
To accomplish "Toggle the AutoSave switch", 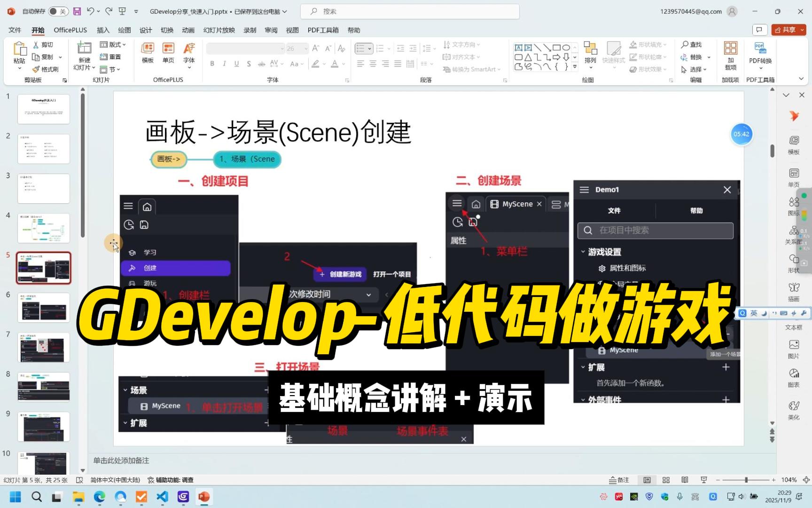I will click(58, 11).
